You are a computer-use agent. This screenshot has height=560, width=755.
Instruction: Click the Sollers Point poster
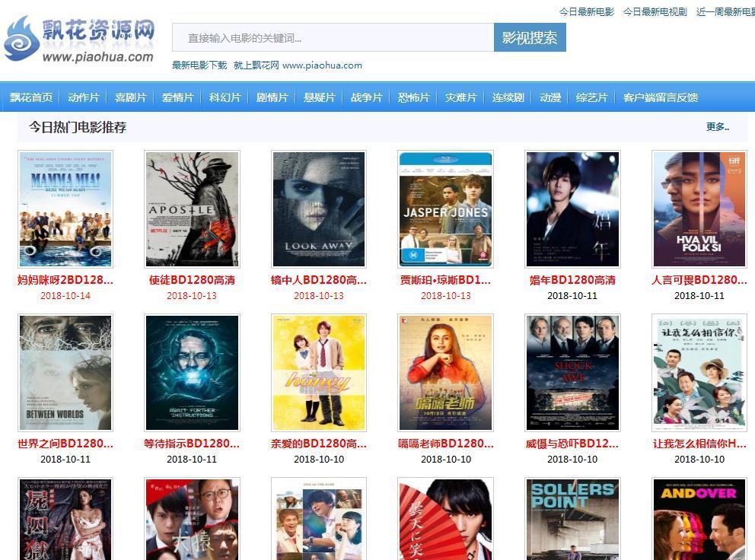pos(572,519)
